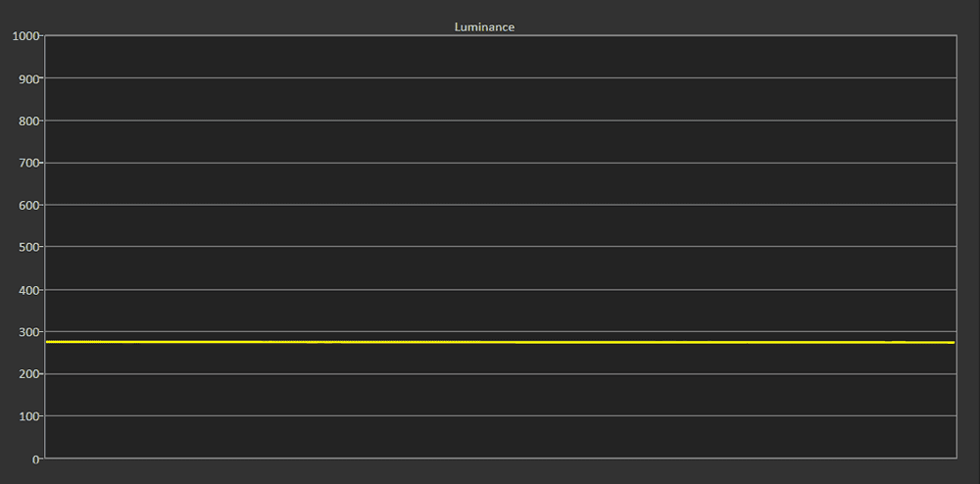This screenshot has width=980, height=484.
Task: Select the 400 axis label
Action: point(29,290)
